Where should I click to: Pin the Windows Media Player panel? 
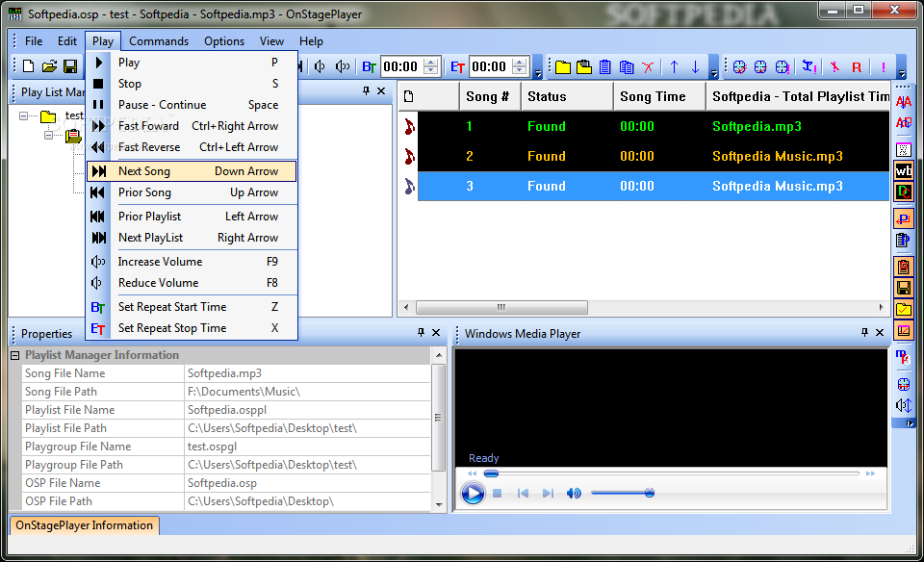[864, 332]
